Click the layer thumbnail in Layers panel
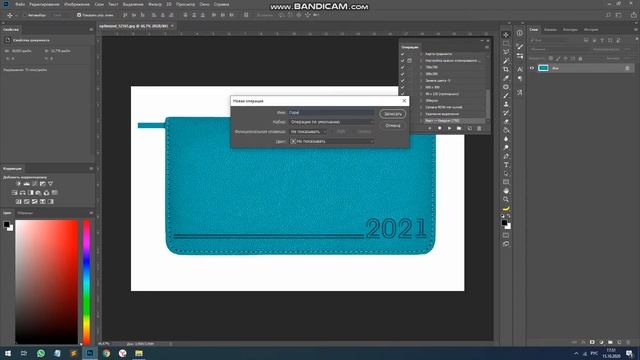 (x=543, y=68)
